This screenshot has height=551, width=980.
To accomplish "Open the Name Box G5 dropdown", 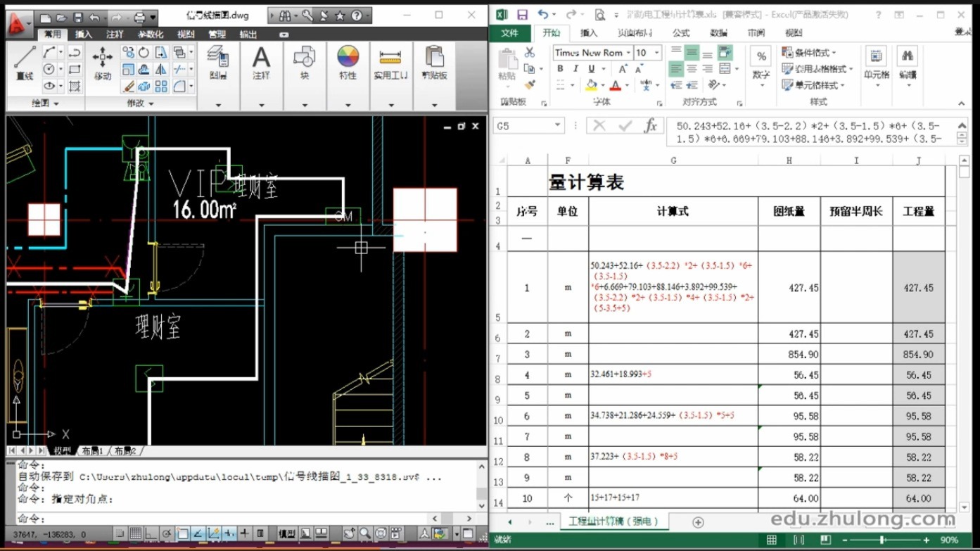I will tap(558, 126).
